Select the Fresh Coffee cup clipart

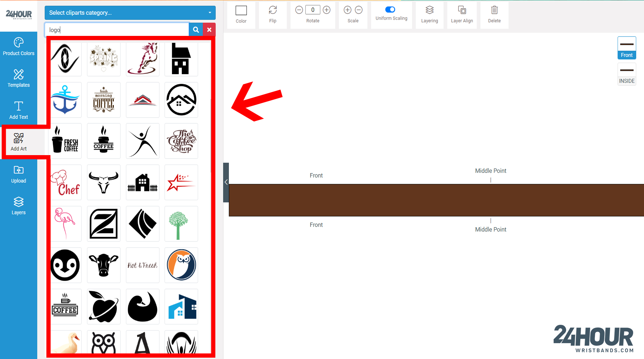point(65,141)
